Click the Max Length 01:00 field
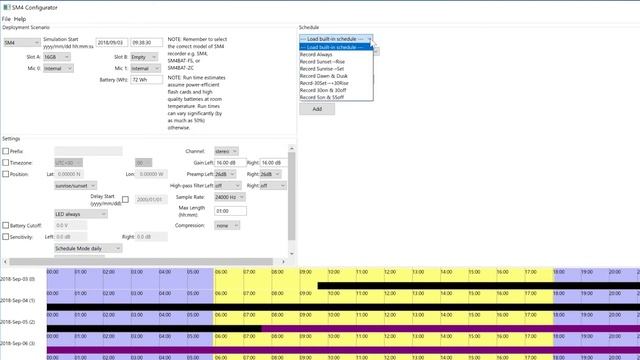Screen dimensions: 640x360 click(x=230, y=211)
